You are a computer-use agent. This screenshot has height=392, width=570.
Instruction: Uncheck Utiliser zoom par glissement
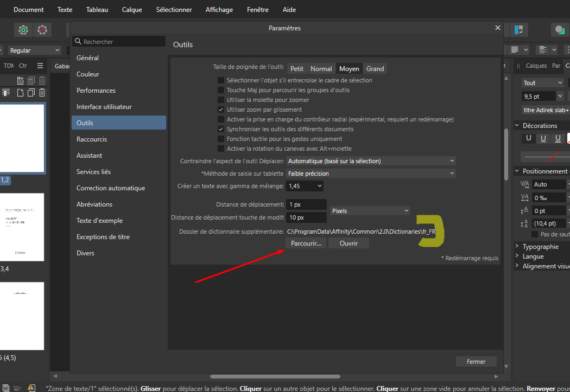point(220,110)
